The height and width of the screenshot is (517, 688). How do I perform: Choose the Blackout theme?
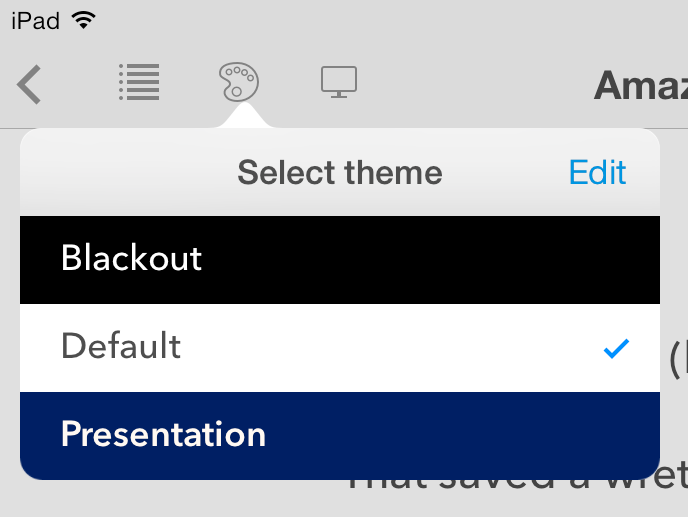tap(340, 259)
